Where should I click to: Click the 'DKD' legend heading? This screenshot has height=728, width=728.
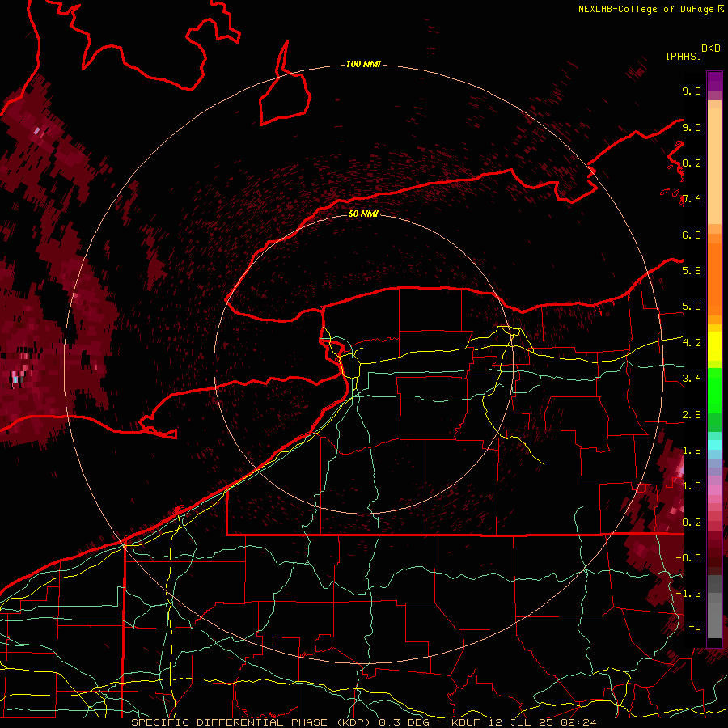tap(711, 49)
